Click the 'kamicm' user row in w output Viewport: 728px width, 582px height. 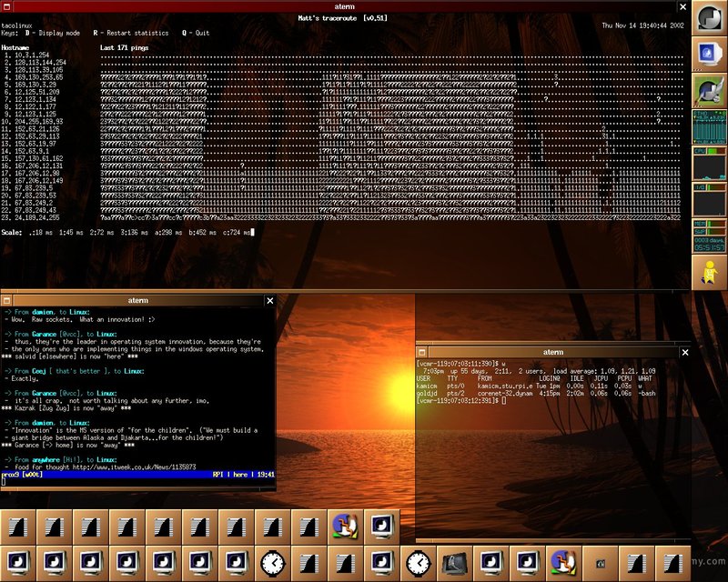(529, 386)
